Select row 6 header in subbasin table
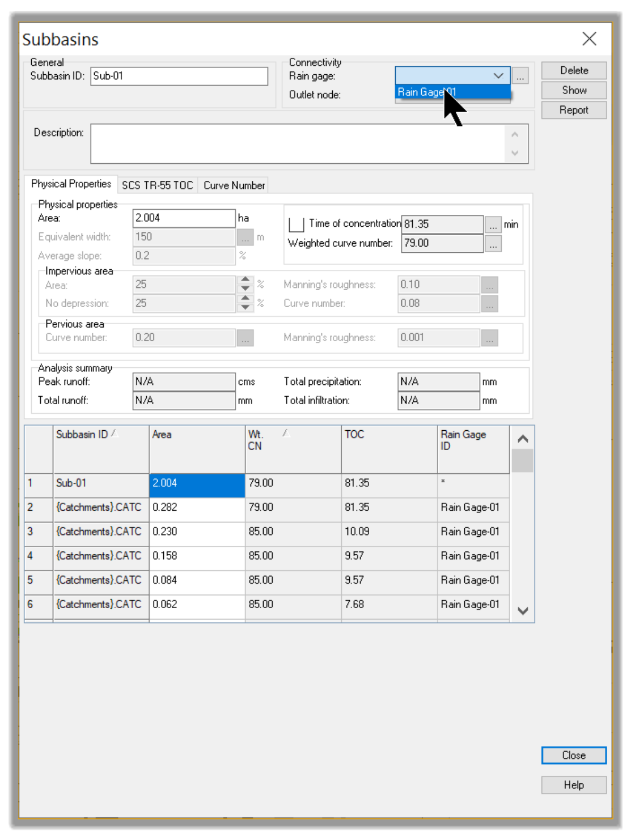The width and height of the screenshot is (631, 840). [x=39, y=607]
